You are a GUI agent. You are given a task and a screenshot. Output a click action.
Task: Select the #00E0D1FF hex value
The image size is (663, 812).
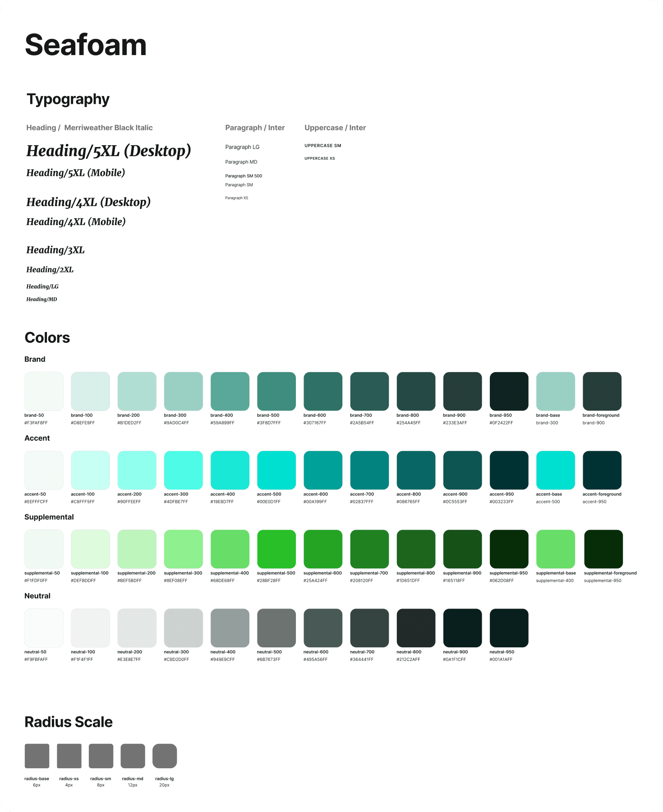click(269, 502)
